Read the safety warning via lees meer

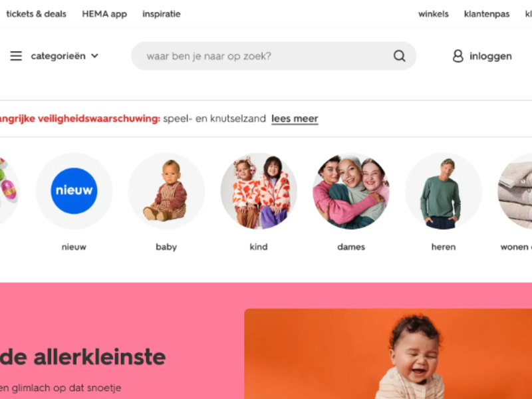[x=295, y=119]
